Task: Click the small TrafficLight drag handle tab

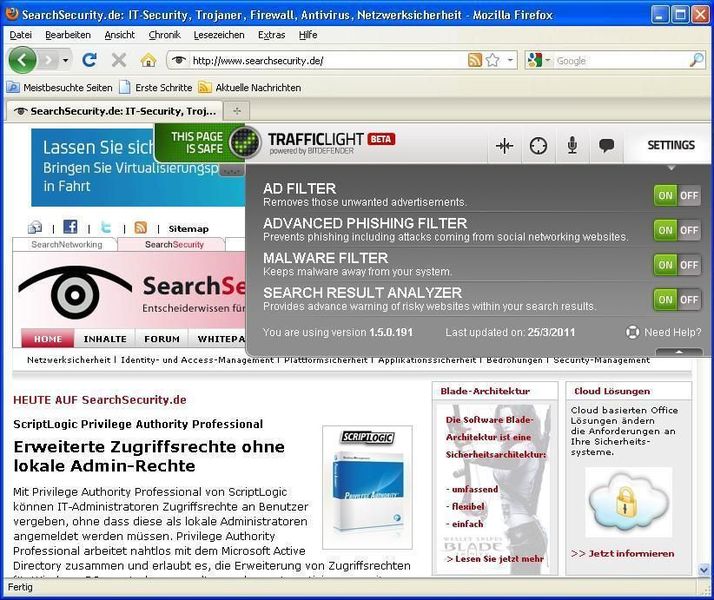Action: pos(232,171)
